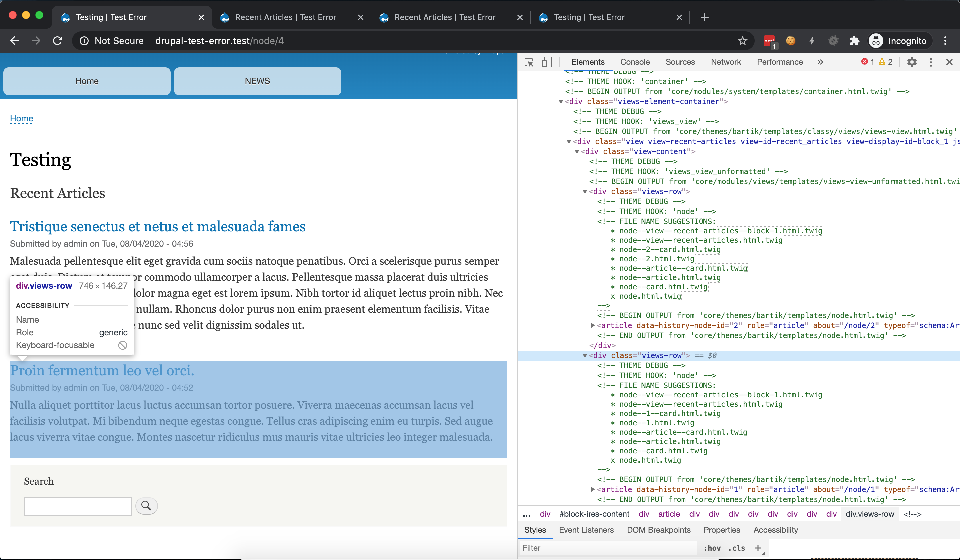Toggle the .cls class editor button
This screenshot has width=960, height=560.
click(736, 548)
